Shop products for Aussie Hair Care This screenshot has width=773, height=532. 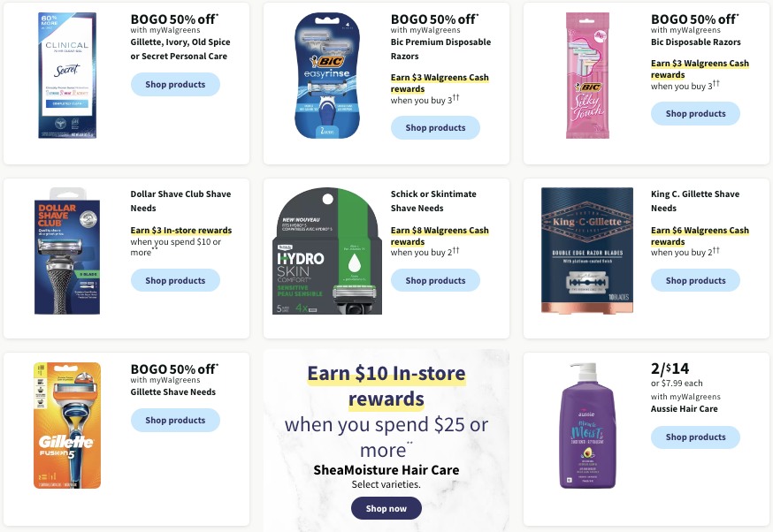(x=695, y=437)
